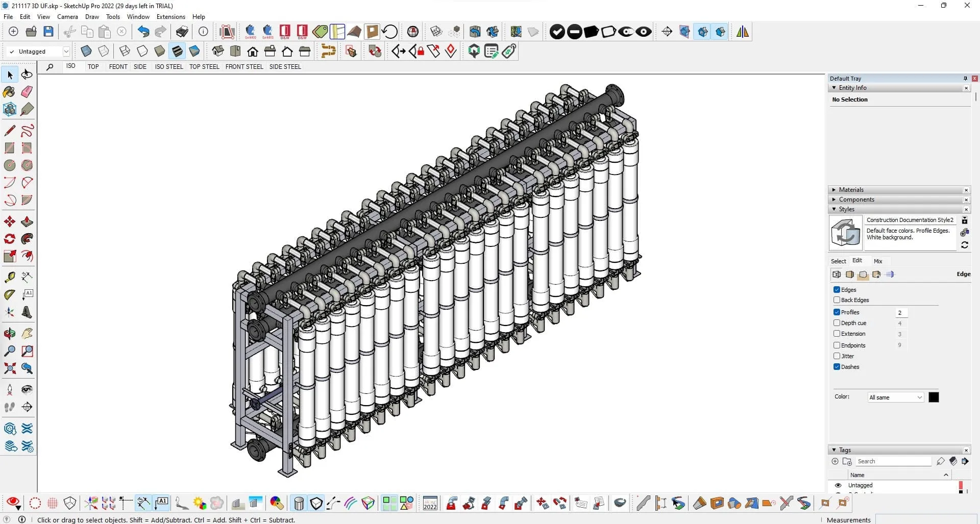Select the arrow Select tool
980x524 pixels.
click(x=10, y=75)
